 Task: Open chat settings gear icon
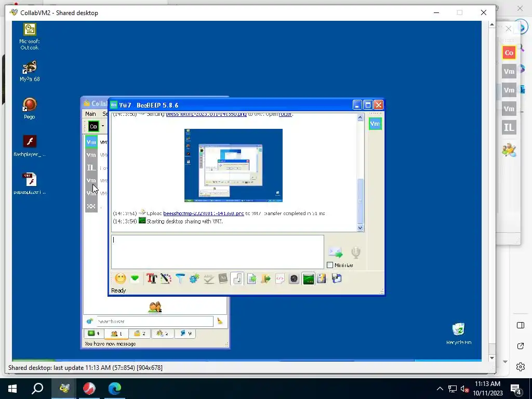(194, 278)
